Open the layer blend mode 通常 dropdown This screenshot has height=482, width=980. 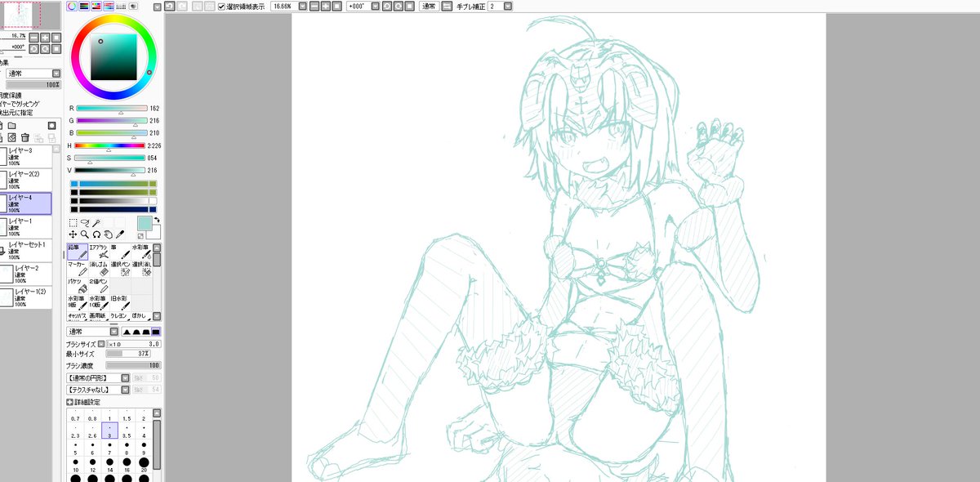click(56, 74)
